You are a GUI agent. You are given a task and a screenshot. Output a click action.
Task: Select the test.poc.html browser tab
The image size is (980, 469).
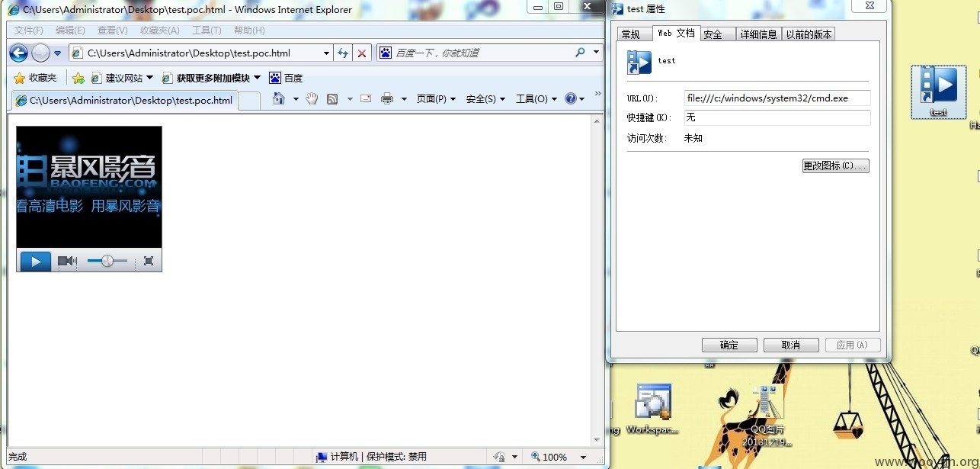(124, 100)
